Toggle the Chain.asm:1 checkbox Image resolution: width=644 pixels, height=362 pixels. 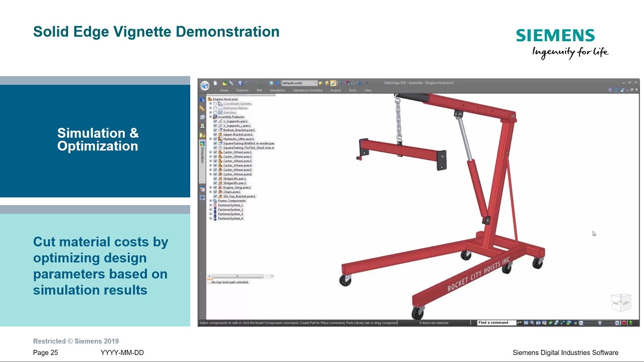point(215,192)
